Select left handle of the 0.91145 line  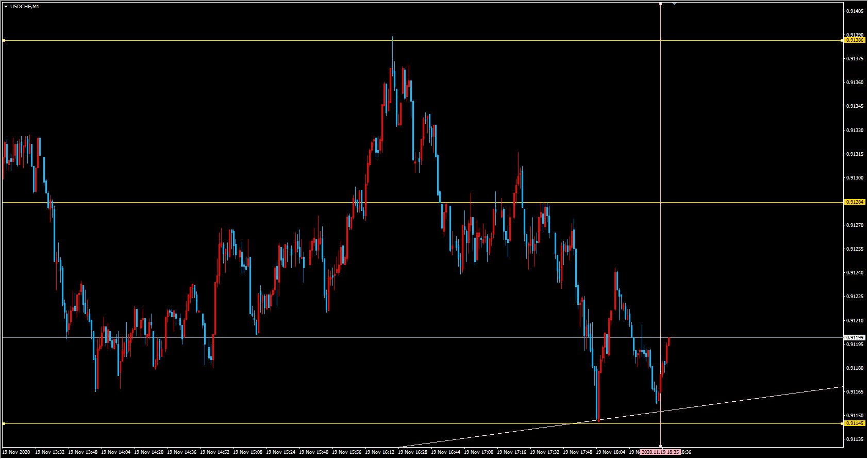click(4, 423)
